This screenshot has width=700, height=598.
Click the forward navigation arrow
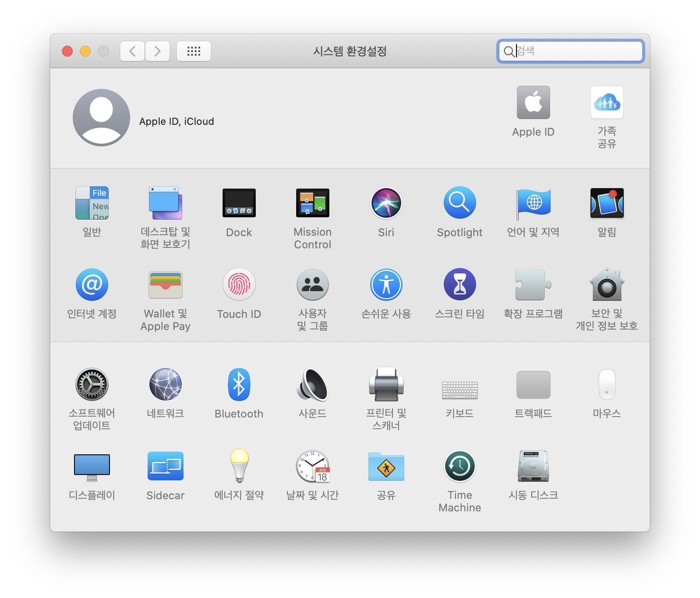pos(157,51)
